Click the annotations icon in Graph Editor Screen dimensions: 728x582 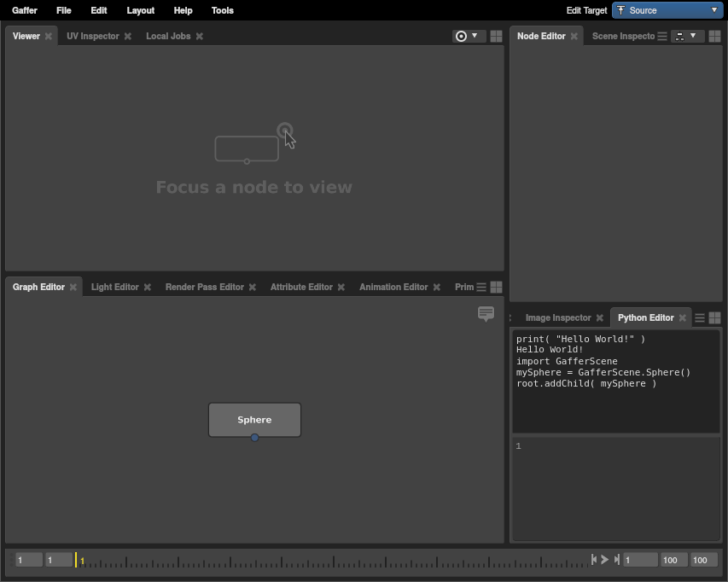click(x=486, y=314)
